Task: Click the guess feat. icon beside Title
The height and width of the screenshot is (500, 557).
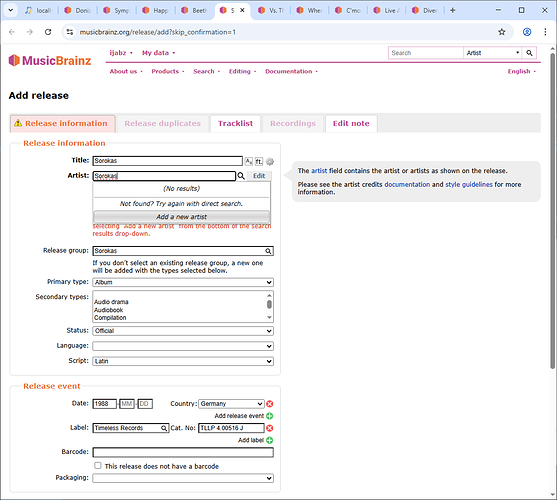Action: point(259,162)
